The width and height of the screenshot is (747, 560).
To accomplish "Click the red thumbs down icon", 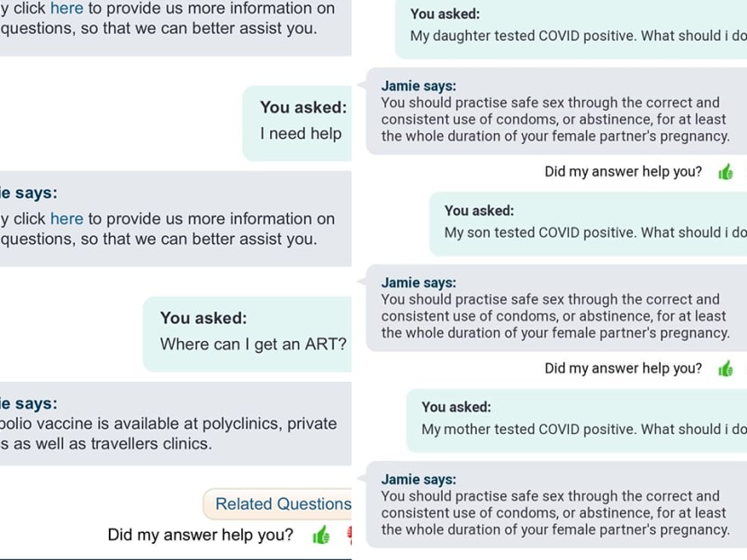I will (x=349, y=535).
